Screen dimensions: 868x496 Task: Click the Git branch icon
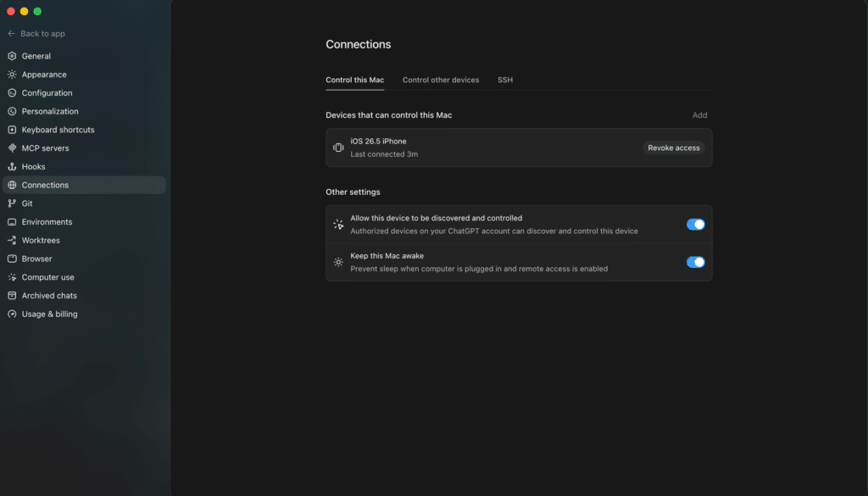(x=12, y=203)
